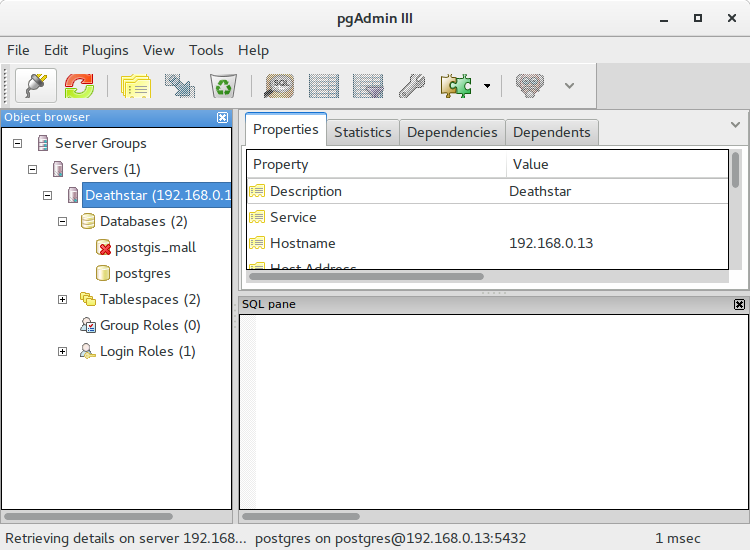Collapse the Deathstar server node
750x550 pixels.
[47, 196]
